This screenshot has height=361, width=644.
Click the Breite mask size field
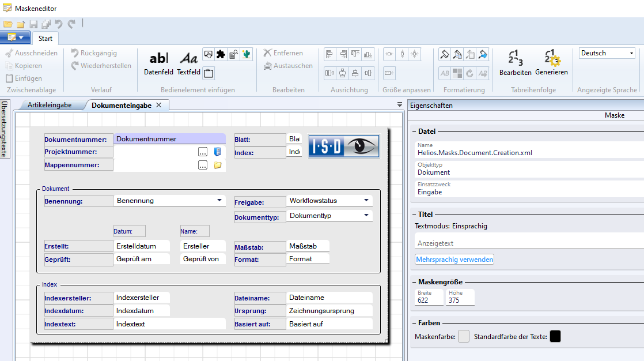[429, 300]
